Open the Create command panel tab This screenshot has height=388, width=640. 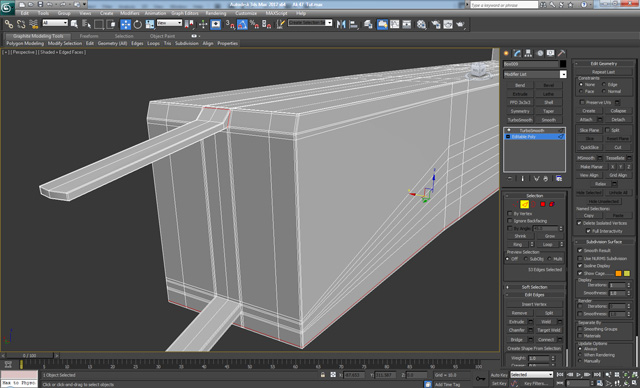pos(507,53)
